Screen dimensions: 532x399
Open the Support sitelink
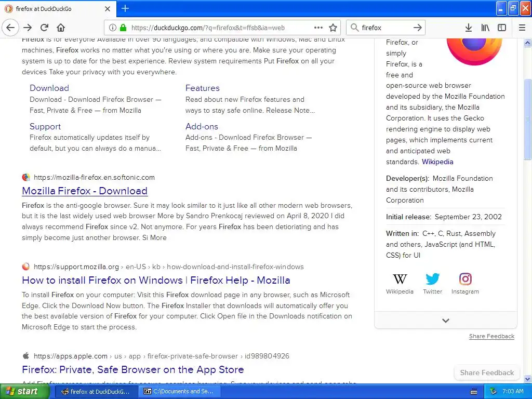45,127
